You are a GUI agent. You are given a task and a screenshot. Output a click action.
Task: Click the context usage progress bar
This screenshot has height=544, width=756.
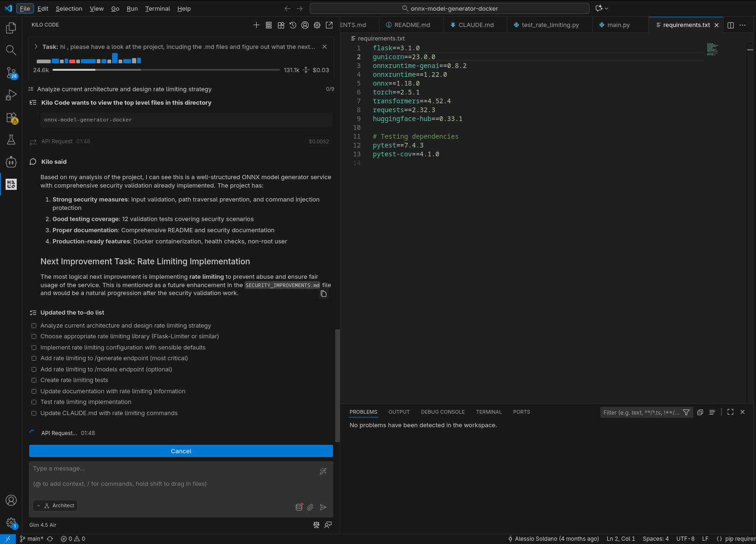[x=166, y=70]
